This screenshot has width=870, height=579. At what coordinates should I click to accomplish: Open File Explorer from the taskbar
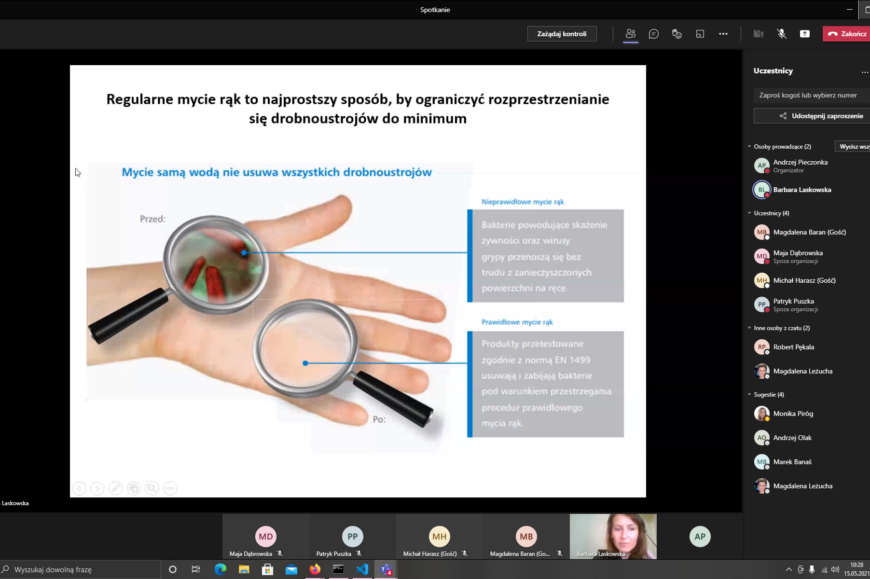[244, 570]
